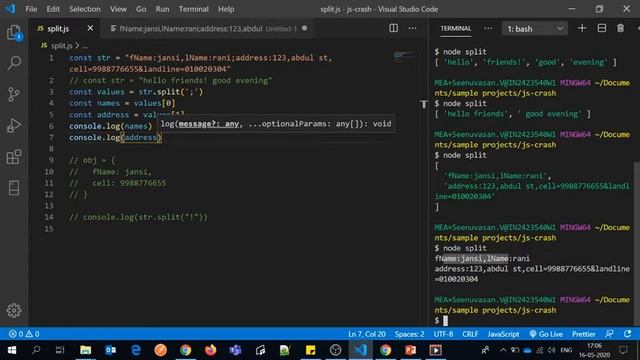Image resolution: width=640 pixels, height=360 pixels.
Task: Split the terminal pane
Action: (602, 28)
